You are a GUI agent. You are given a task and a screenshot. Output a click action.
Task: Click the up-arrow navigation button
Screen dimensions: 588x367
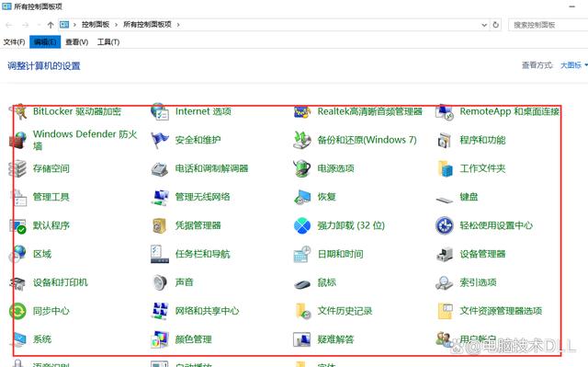(51, 25)
